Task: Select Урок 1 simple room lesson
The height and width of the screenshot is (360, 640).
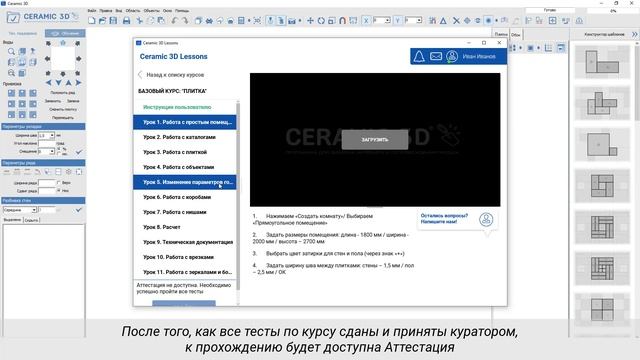Action: [x=184, y=122]
